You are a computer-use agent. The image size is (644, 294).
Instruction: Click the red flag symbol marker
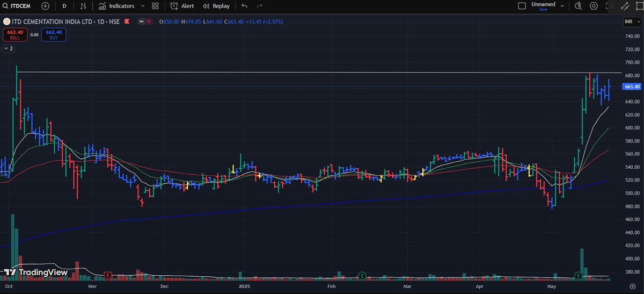pyautogui.click(x=127, y=21)
